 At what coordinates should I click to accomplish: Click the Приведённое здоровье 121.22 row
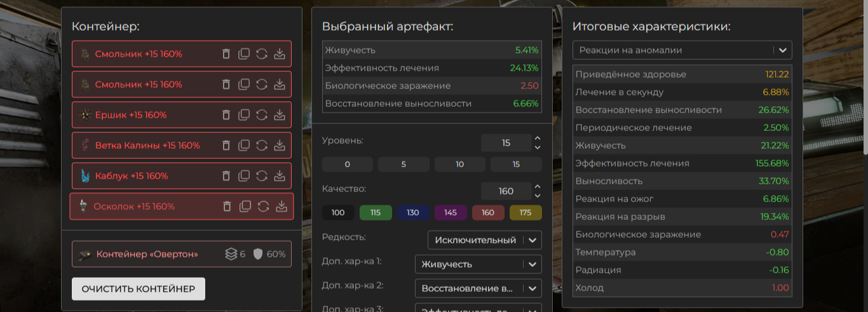682,74
